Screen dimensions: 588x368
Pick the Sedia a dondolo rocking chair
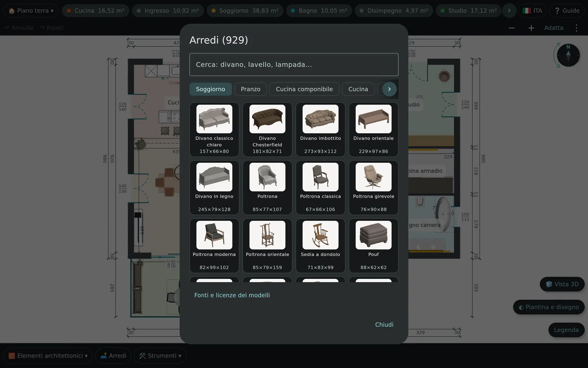click(320, 246)
